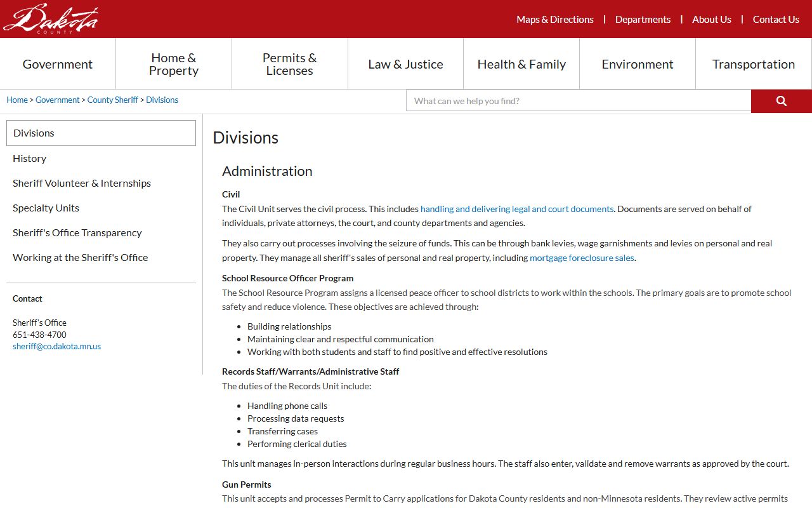Click the Gun Permits heading
The width and height of the screenshot is (812, 508).
click(247, 485)
